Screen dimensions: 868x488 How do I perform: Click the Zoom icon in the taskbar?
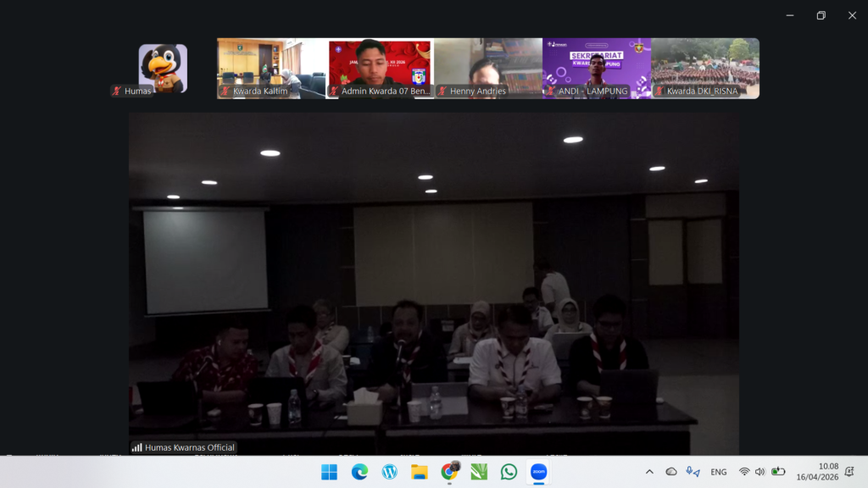pyautogui.click(x=538, y=472)
